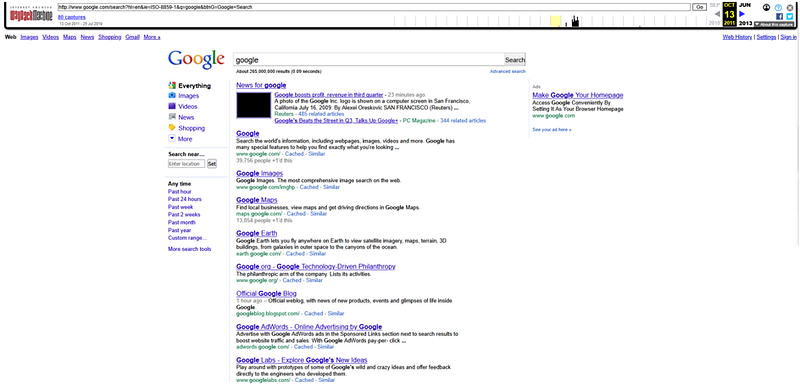800x385 pixels.
Task: Share capture on Facebook icon
Action: coord(779,16)
